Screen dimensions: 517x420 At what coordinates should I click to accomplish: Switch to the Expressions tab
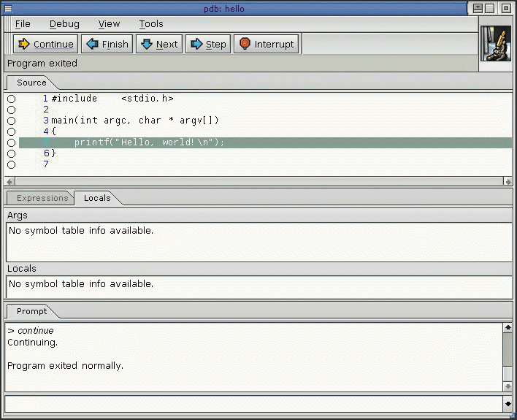click(x=40, y=198)
